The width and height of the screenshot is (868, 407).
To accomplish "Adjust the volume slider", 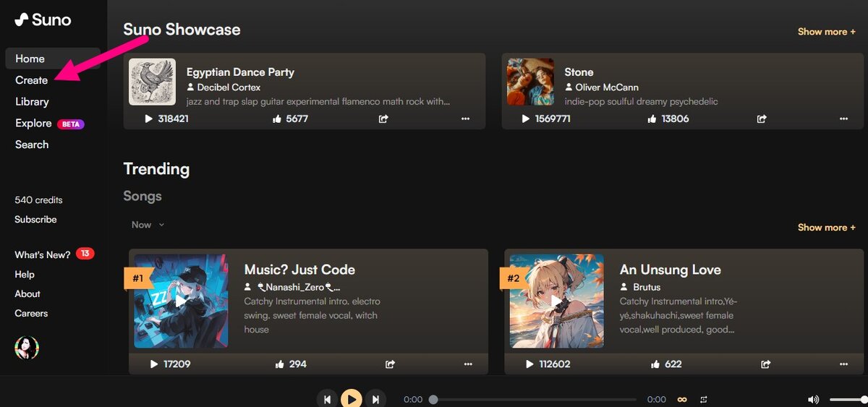I will (848, 399).
